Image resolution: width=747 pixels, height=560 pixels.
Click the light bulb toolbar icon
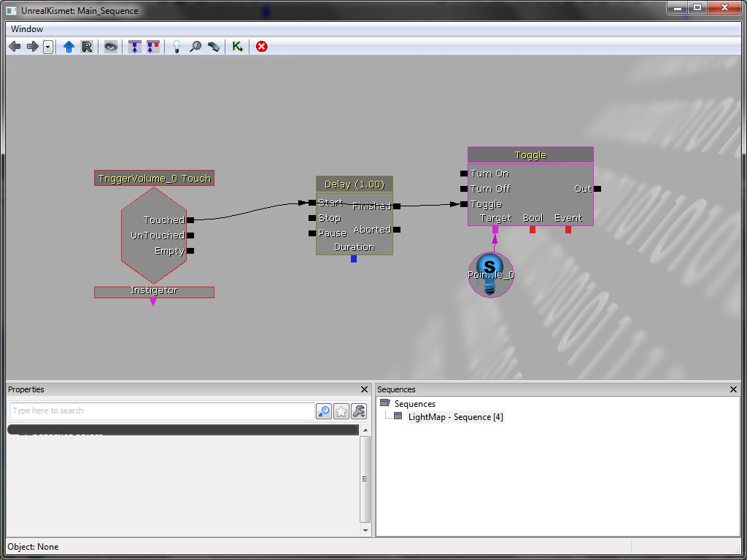tap(176, 47)
